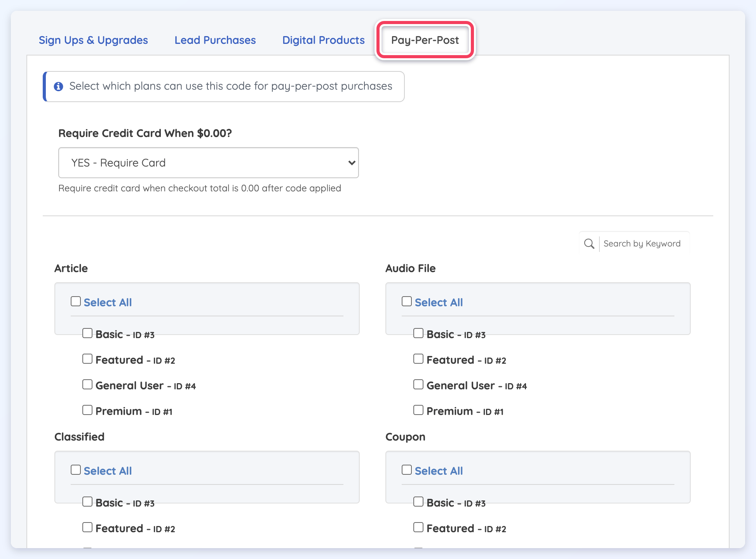Check Basic ID #3 under Article
This screenshot has height=559, width=756.
coord(87,333)
